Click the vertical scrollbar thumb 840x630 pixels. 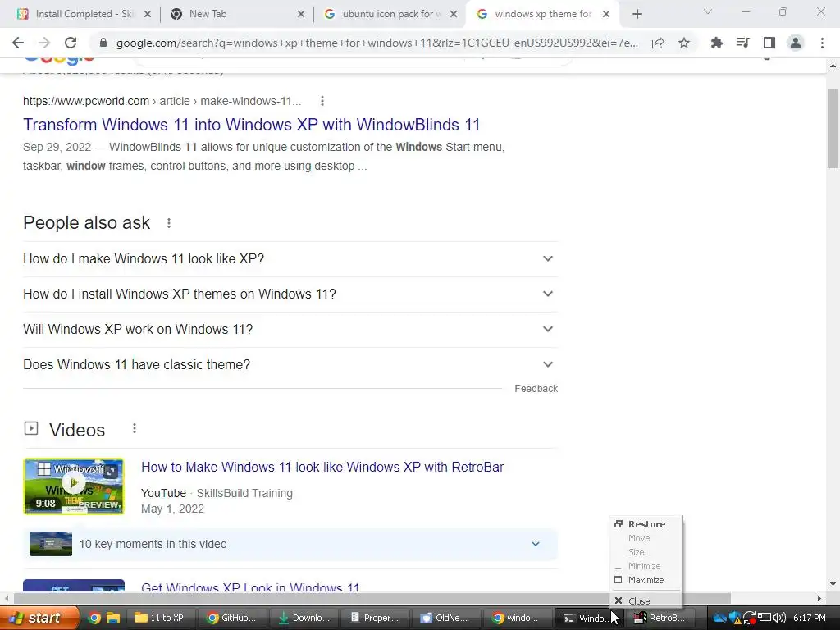833,127
